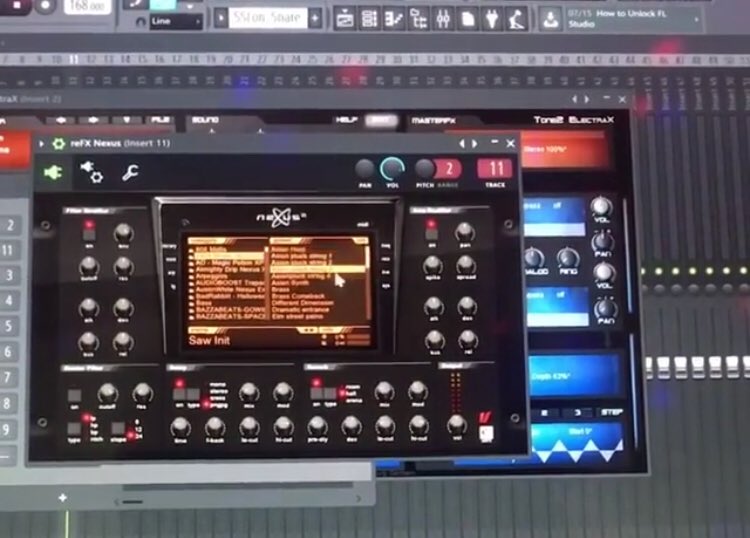
Task: Click the green plug icon in Nexus wrapper
Action: 53,172
